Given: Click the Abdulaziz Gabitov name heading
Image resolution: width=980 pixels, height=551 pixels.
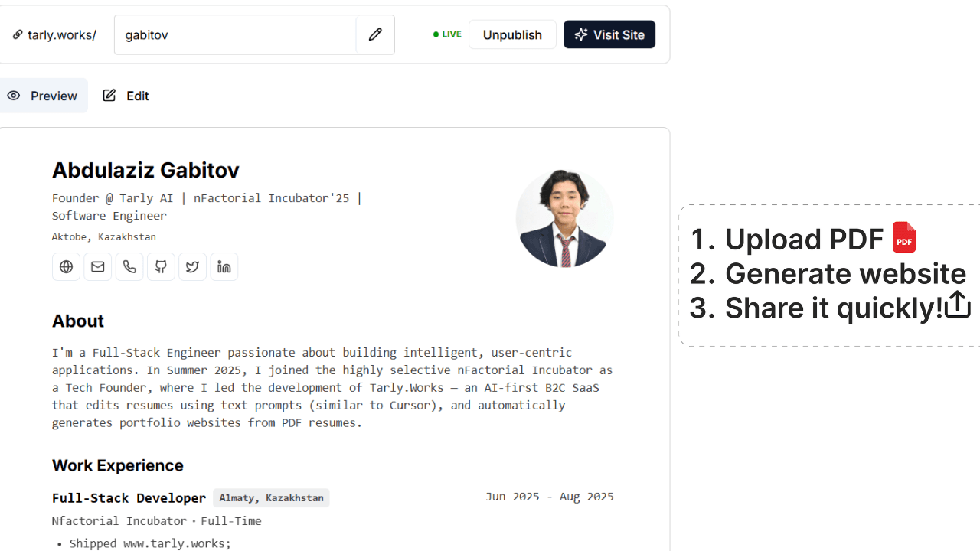Looking at the screenshot, I should [145, 170].
